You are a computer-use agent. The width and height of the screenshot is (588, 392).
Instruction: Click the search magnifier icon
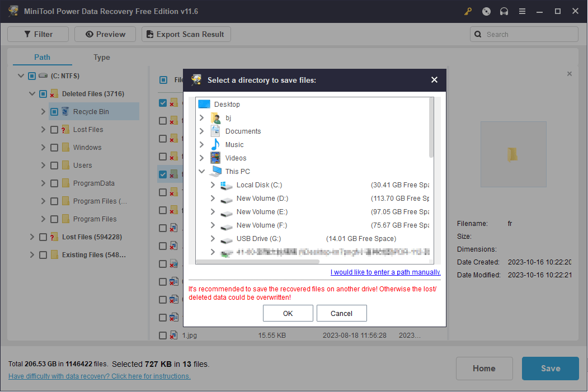tap(478, 35)
